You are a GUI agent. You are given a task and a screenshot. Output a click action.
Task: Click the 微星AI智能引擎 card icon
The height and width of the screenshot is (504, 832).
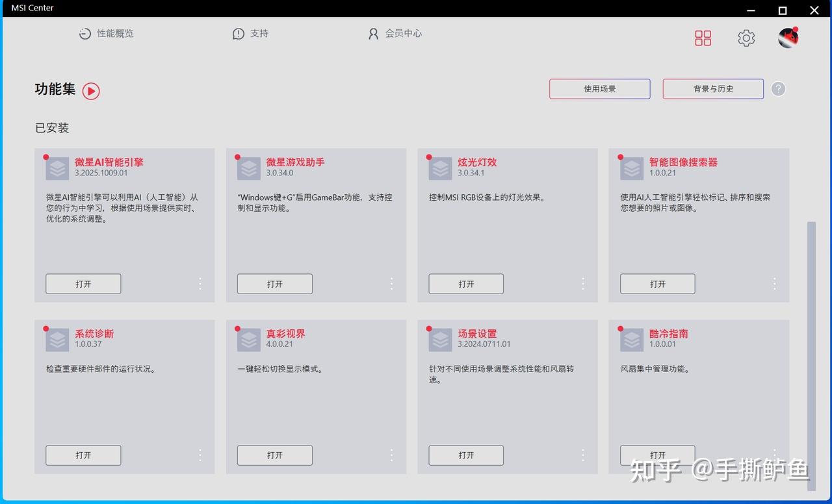(57, 168)
